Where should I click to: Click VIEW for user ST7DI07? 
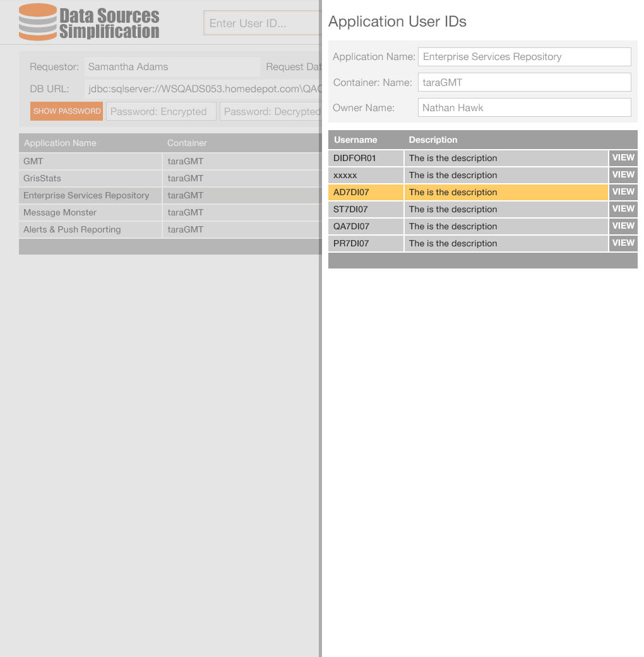623,209
